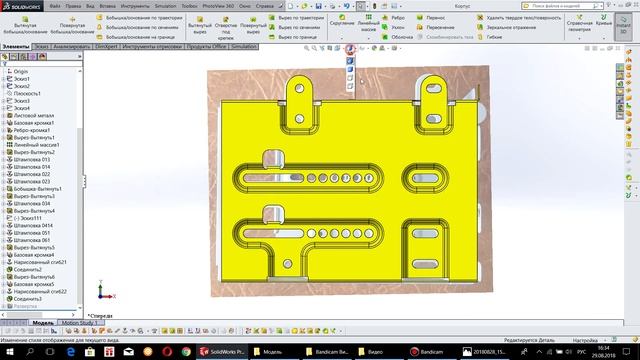Expand the Бобышка-Вытянуть1 node
The width and height of the screenshot is (640, 360).
tap(3, 189)
